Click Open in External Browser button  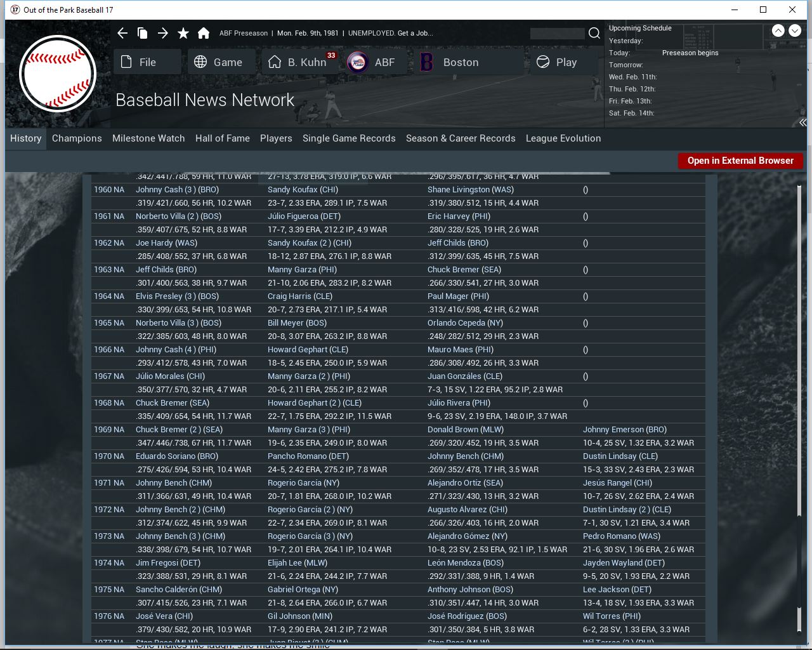(x=740, y=161)
